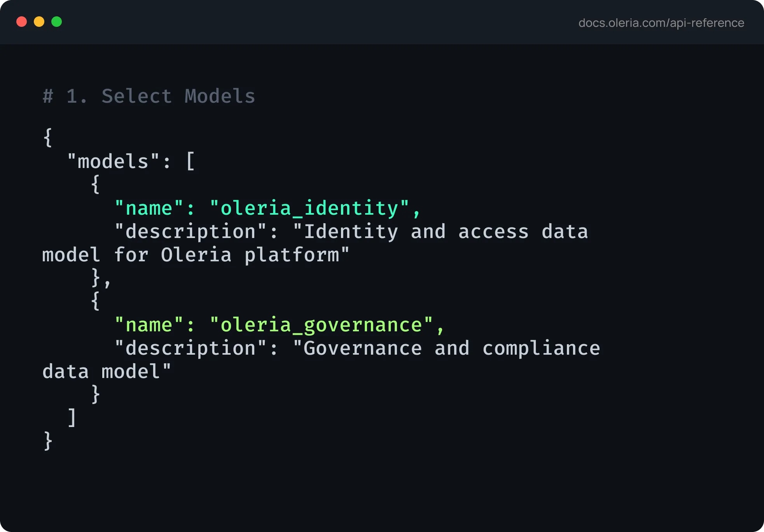The image size is (764, 532).
Task: Select the "oleria_governance" name value
Action: pyautogui.click(x=321, y=325)
